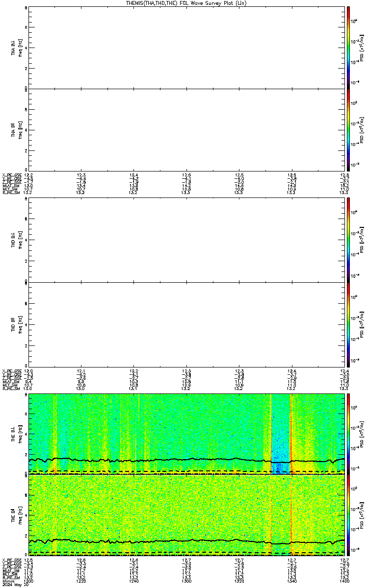The image size is (368, 588).
Task: Select the color bar beside THE B-parallel spectrogram
Action: pyautogui.click(x=348, y=514)
